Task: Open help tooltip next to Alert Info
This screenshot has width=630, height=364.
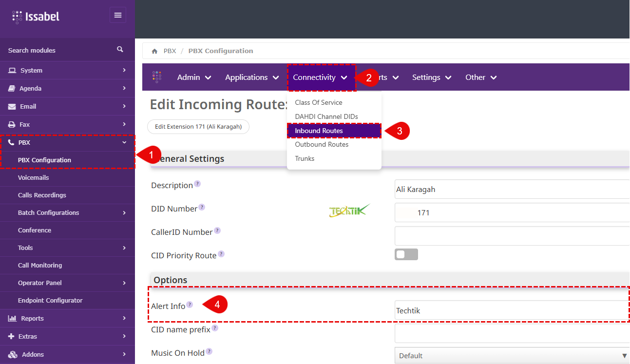Action: pyautogui.click(x=190, y=305)
